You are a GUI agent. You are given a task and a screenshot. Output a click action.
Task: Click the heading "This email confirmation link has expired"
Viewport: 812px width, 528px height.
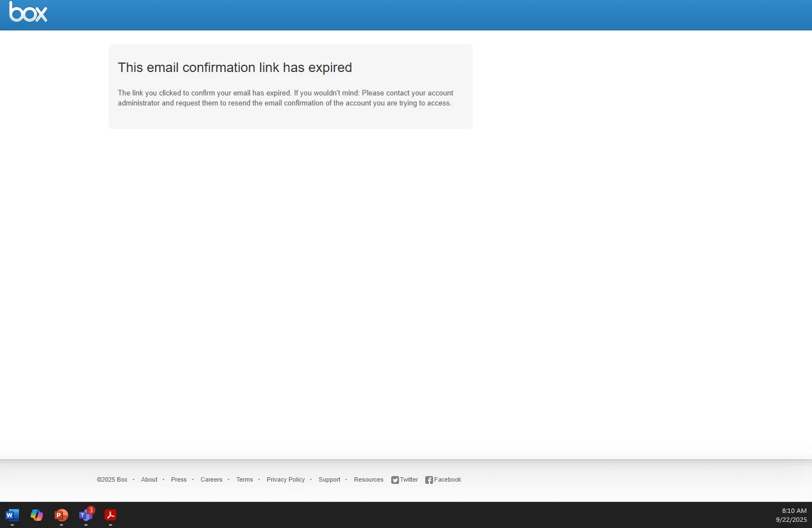(x=235, y=68)
